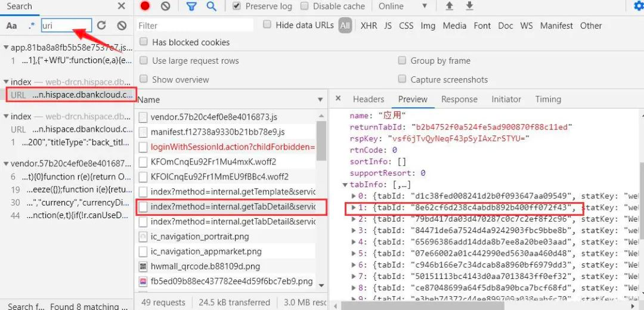
Task: Check Hide data URLs
Action: click(x=267, y=24)
